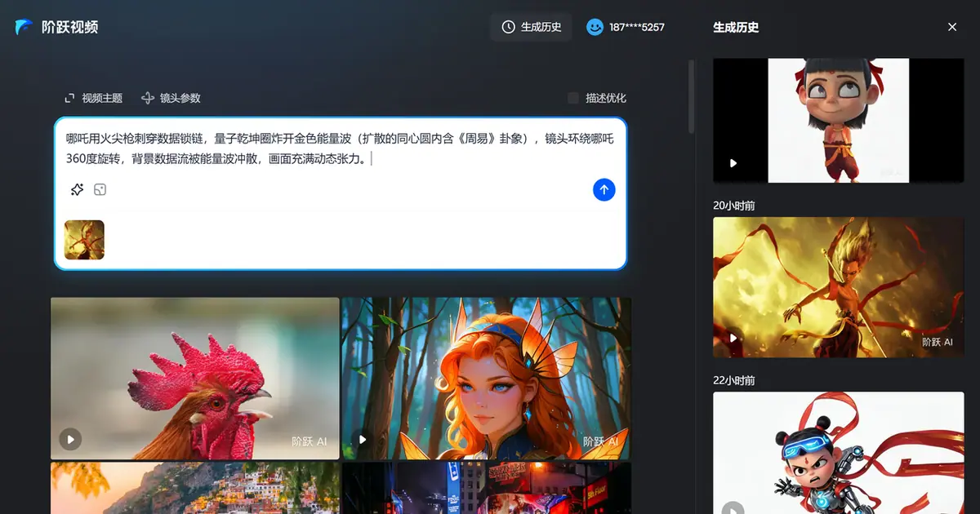Click the clock icon beside 生成历史
The width and height of the screenshot is (980, 514).
[x=508, y=27]
